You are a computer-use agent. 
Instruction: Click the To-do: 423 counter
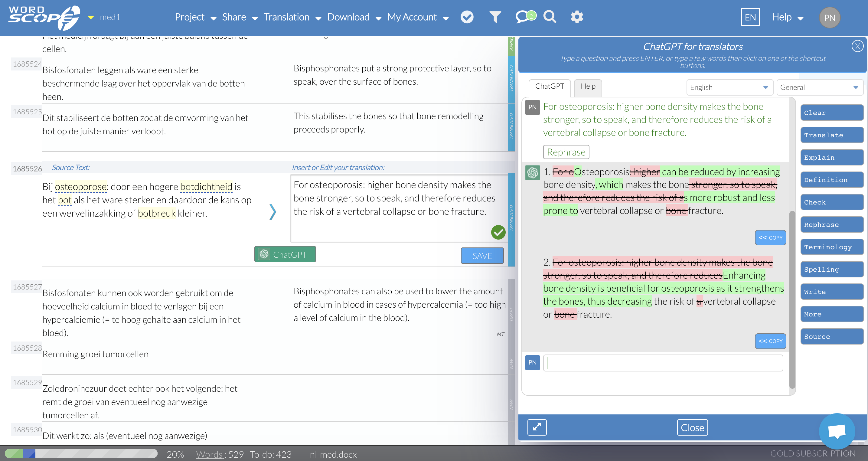271,454
